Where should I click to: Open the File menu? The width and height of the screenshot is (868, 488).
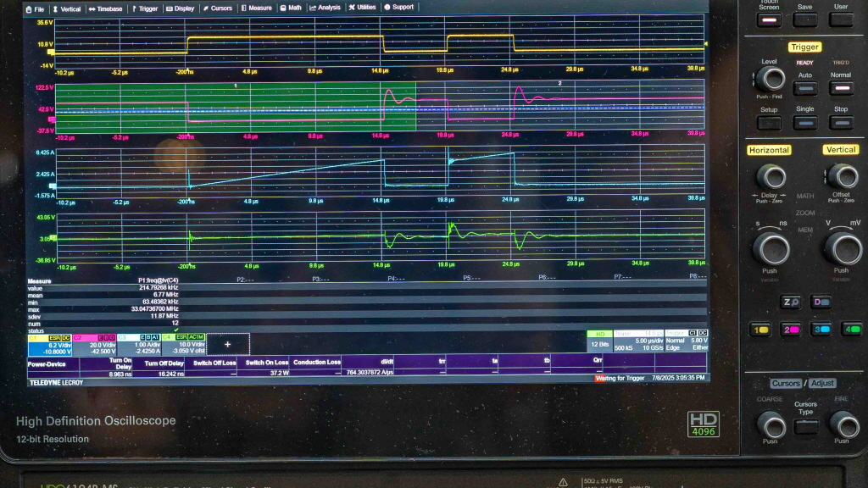(x=36, y=8)
